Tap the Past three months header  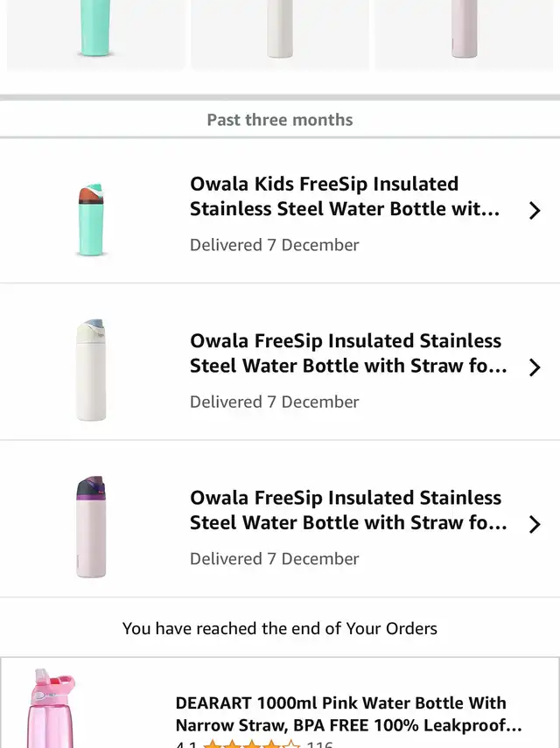[x=280, y=120]
